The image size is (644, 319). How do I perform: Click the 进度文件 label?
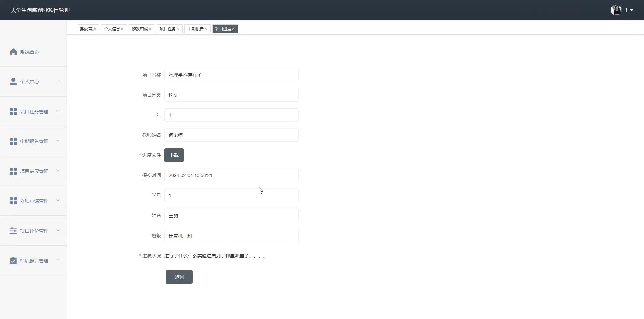click(x=152, y=155)
